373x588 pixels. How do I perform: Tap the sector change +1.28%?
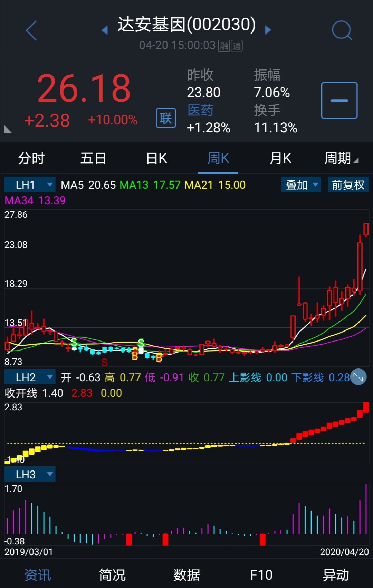point(209,128)
